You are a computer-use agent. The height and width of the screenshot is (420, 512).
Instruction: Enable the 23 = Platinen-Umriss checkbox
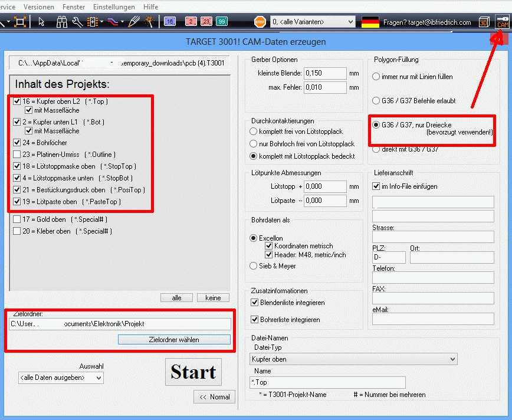(17, 155)
